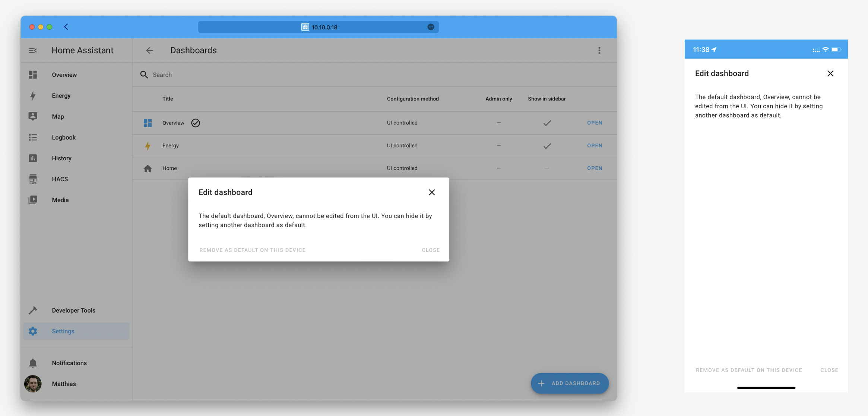
Task: Click the Developer Tools hammer icon
Action: pyautogui.click(x=33, y=310)
